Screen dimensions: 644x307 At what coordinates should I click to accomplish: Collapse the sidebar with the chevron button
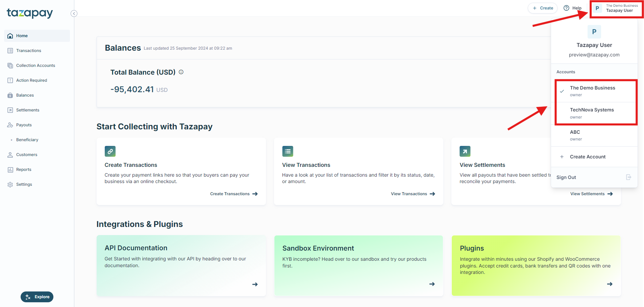pyautogui.click(x=74, y=14)
